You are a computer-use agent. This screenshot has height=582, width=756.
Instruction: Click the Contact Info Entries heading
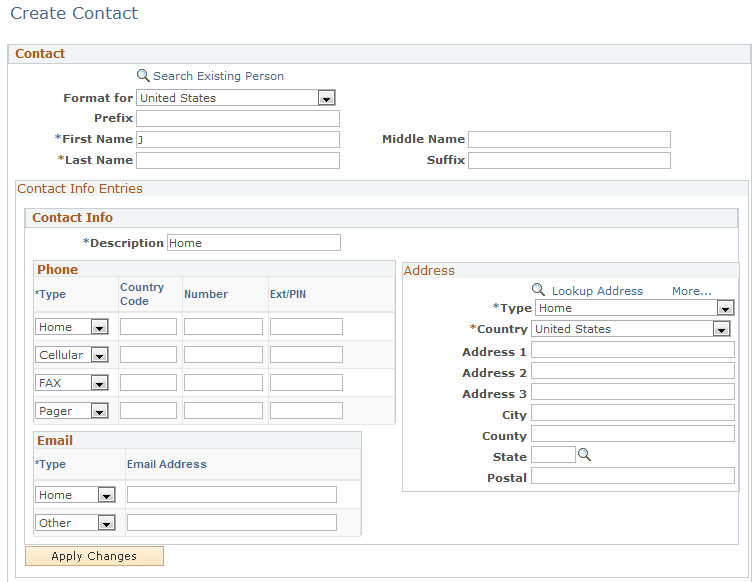tap(80, 189)
